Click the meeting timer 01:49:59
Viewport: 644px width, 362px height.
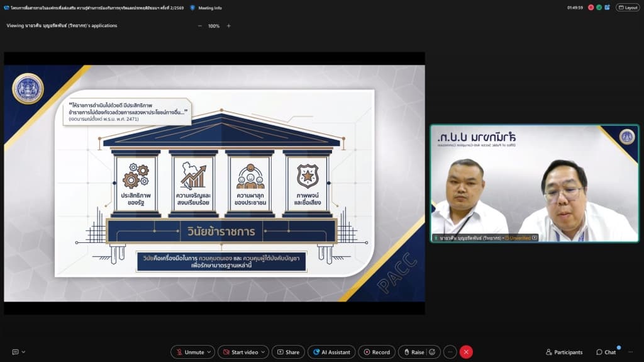[x=575, y=8]
